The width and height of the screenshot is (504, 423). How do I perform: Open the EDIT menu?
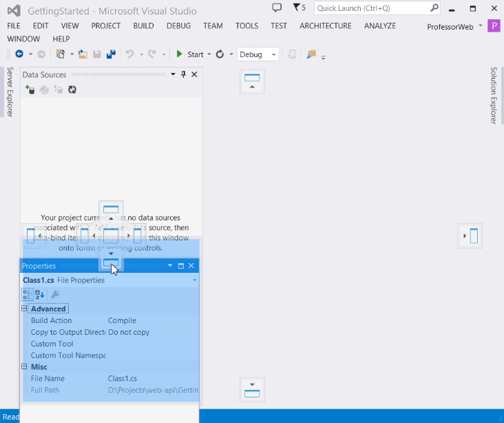[x=41, y=25]
